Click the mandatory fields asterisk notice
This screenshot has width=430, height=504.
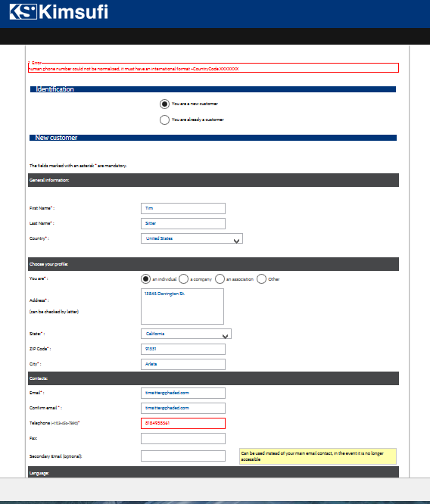pos(78,166)
